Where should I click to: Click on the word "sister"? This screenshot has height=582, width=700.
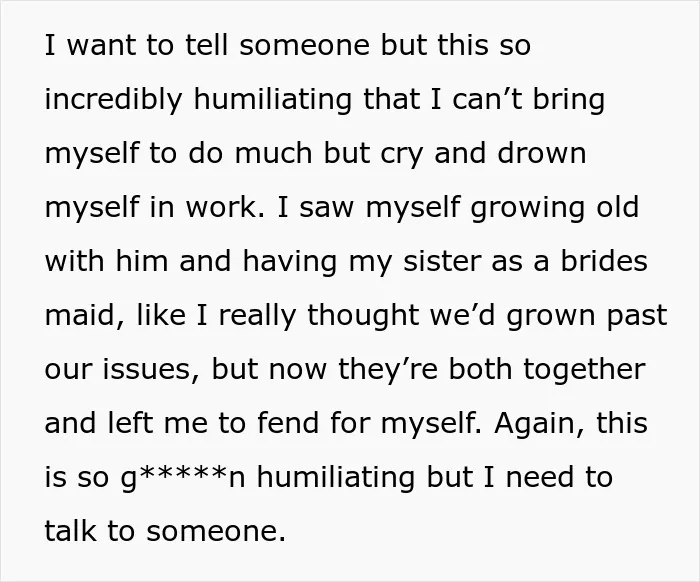click(x=442, y=261)
